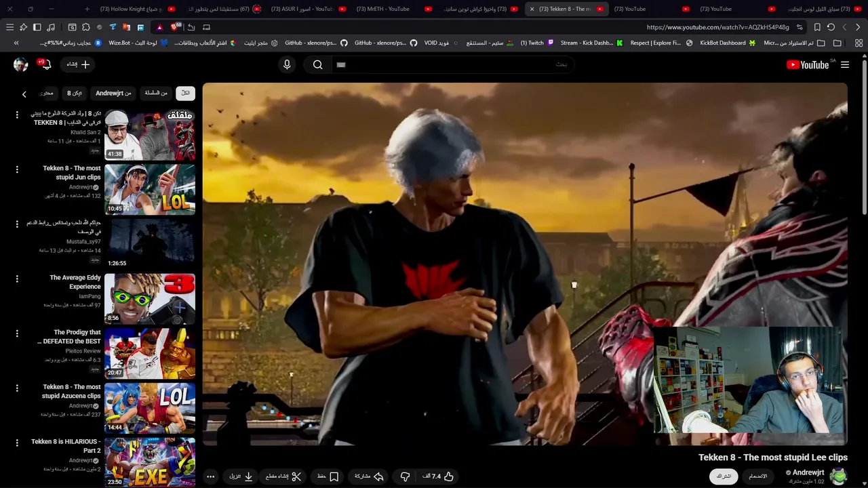Screen dimensions: 868x488
Task: Move the filter chips along with the arrow
Action: click(x=24, y=94)
